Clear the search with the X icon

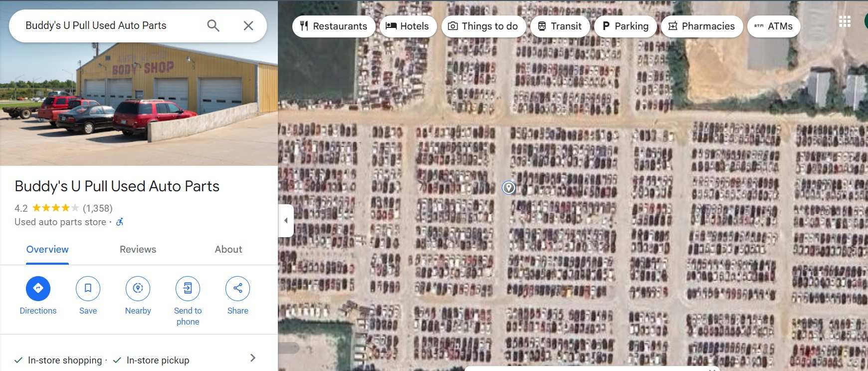tap(248, 25)
